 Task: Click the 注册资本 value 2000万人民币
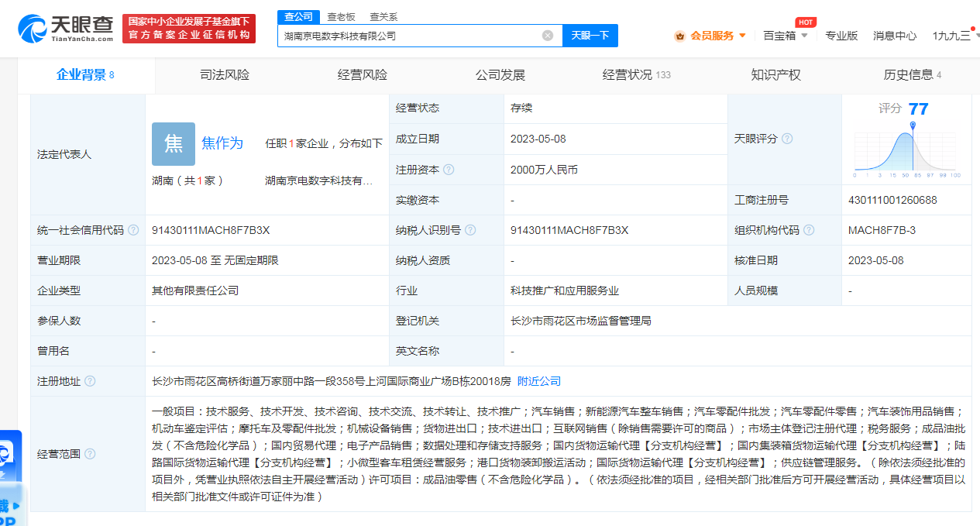point(545,170)
